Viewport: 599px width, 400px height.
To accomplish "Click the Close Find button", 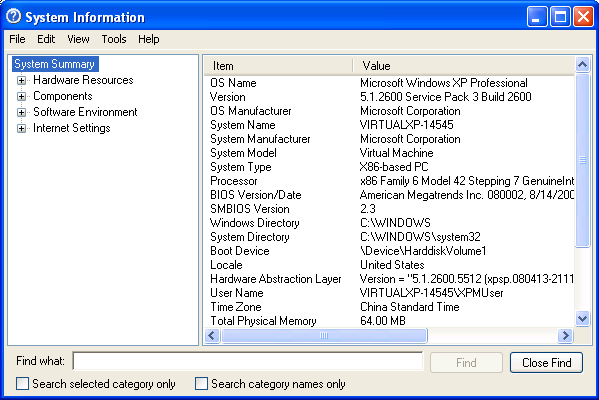I will [x=546, y=363].
